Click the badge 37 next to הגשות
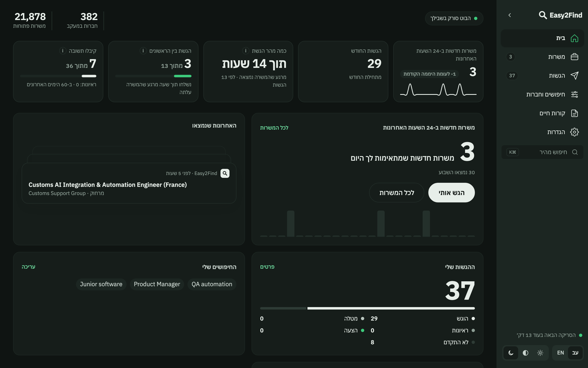Image resolution: width=588 pixels, height=368 pixels. pyautogui.click(x=512, y=75)
